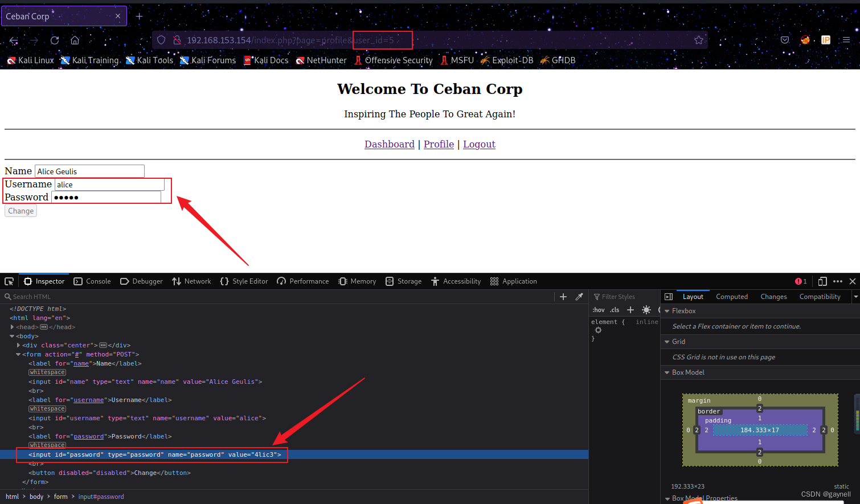Expand the Box Model Properties section

click(x=667, y=499)
